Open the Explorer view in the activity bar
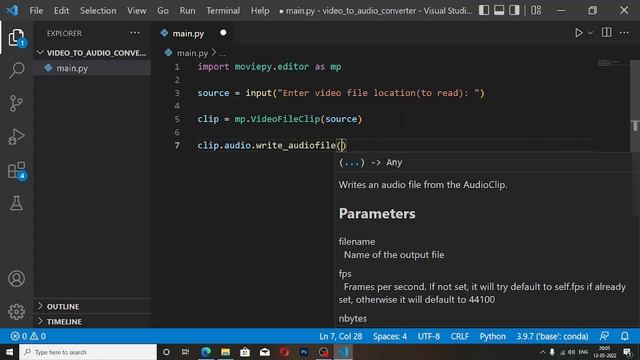Viewport: 640px width, 360px height. click(x=16, y=38)
